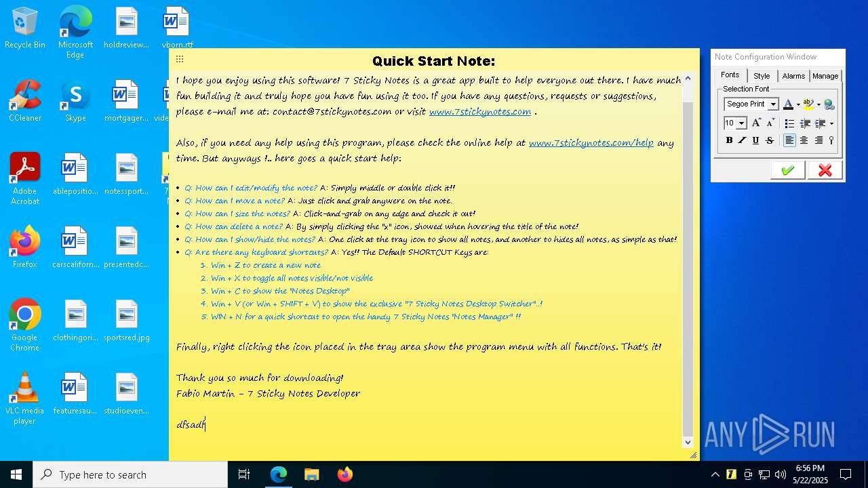Place cursor after 'dfsadf' text
The width and height of the screenshot is (868, 488).
(206, 425)
